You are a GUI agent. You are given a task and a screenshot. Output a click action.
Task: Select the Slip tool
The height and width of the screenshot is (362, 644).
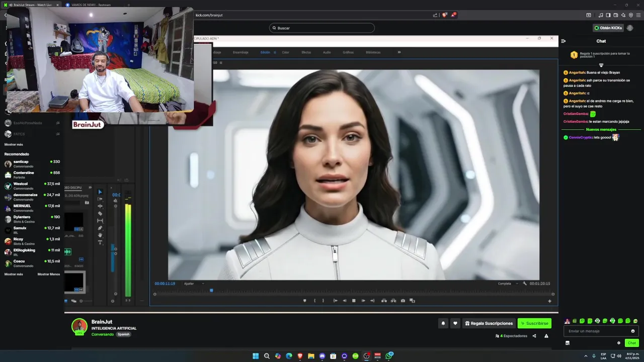(100, 221)
